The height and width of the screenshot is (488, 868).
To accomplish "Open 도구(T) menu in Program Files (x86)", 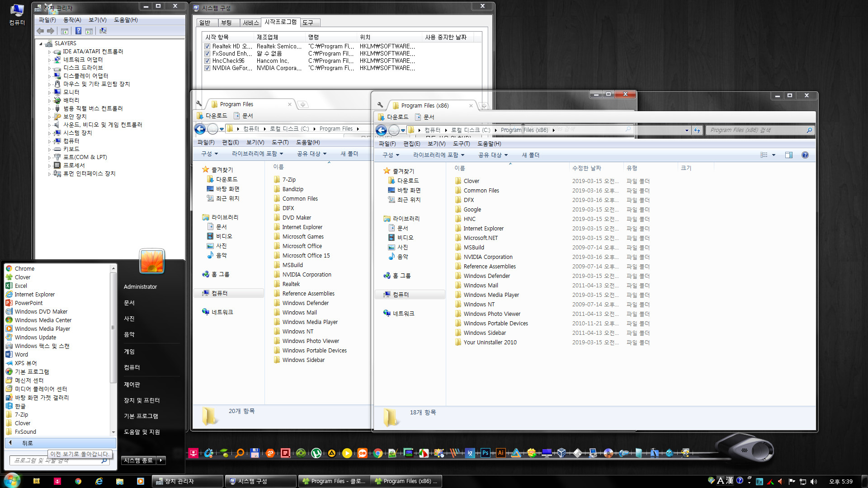I will coord(461,144).
